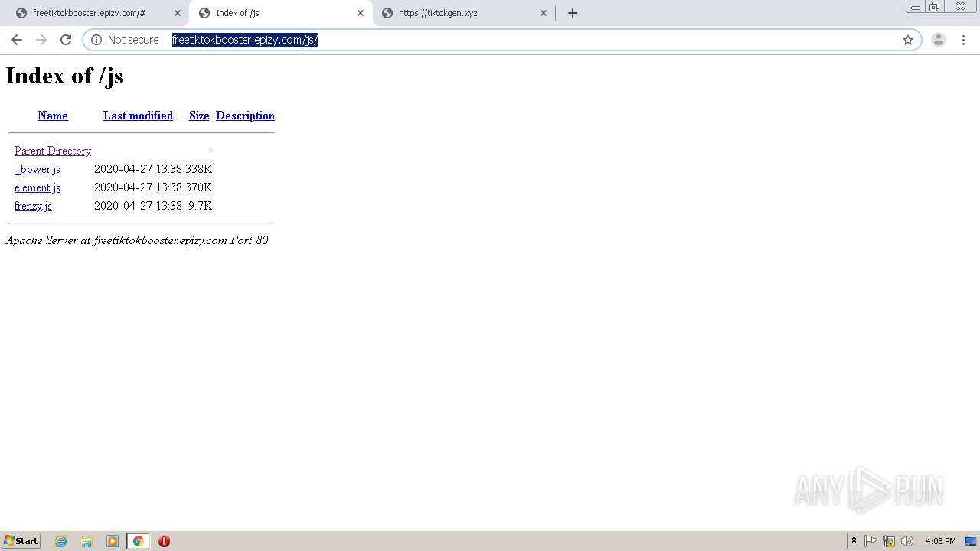The height and width of the screenshot is (551, 980).
Task: Open the Action Center flag icon
Action: (871, 541)
